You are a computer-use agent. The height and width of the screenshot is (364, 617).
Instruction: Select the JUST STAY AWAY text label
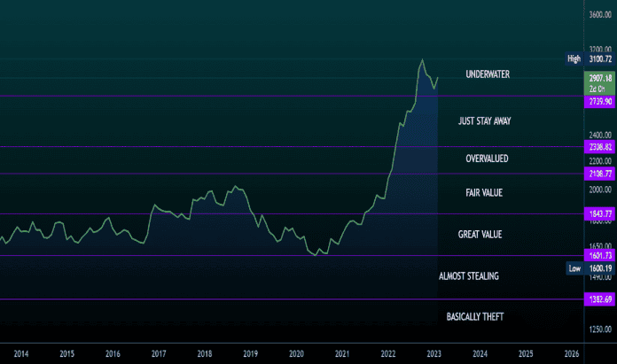click(x=484, y=120)
